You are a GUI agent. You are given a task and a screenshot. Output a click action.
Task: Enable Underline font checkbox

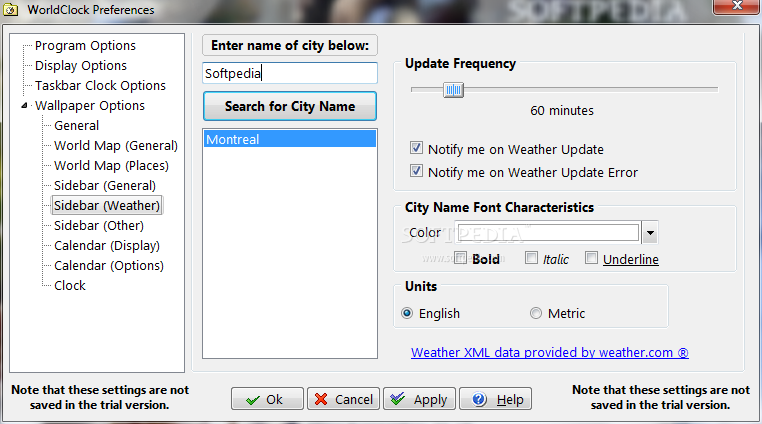coord(591,258)
